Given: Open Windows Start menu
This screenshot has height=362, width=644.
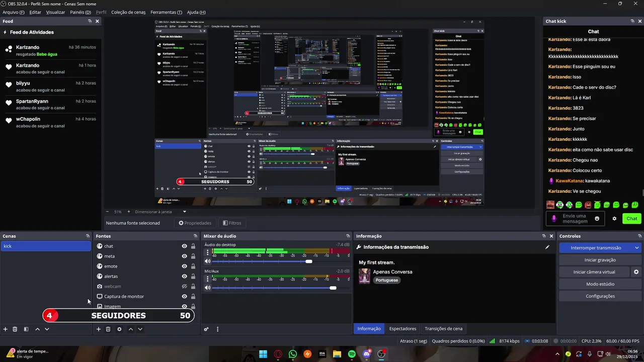Looking at the screenshot, I should pos(263,354).
